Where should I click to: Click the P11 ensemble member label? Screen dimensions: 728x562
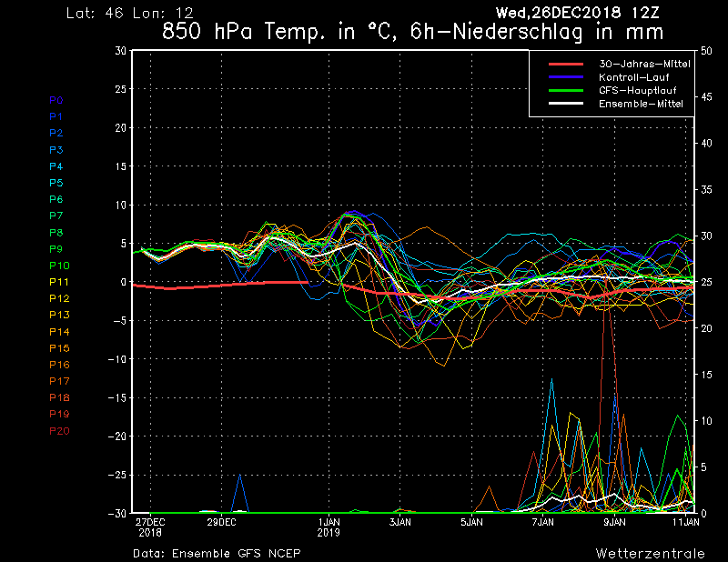pyautogui.click(x=59, y=282)
